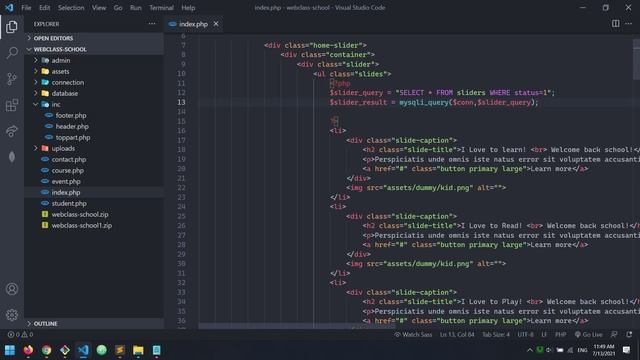Open Explorer more actions ellipsis
This screenshot has width=640, height=360.
[152, 24]
